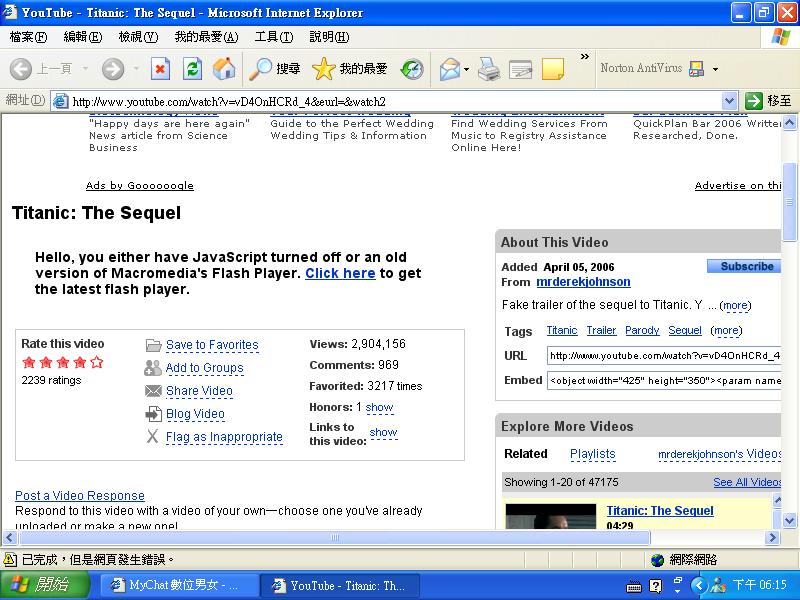The height and width of the screenshot is (600, 800).
Task: Click the green Go arrow button
Action: coord(753,101)
